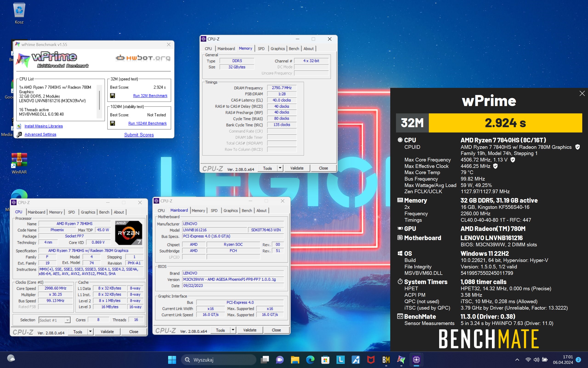Open the Selection Socket #1 dropdown

point(54,320)
